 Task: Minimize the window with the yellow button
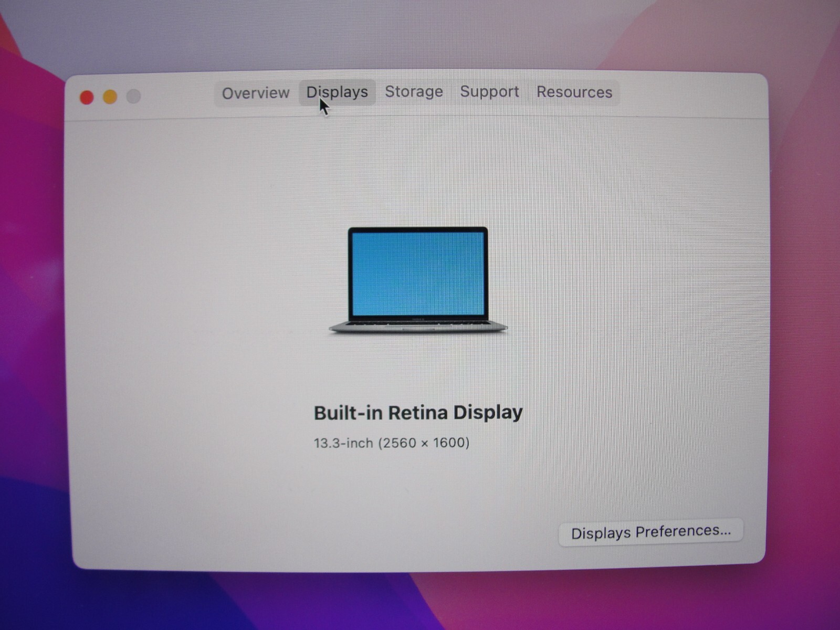(110, 97)
